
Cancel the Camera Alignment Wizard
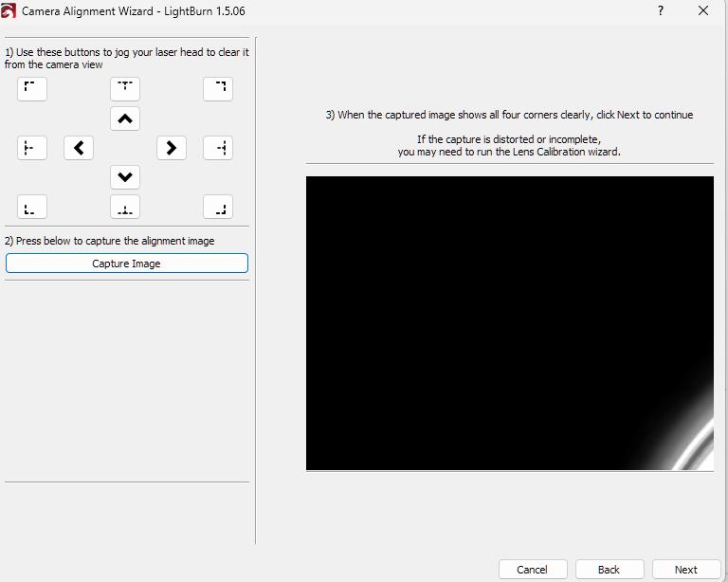point(533,570)
